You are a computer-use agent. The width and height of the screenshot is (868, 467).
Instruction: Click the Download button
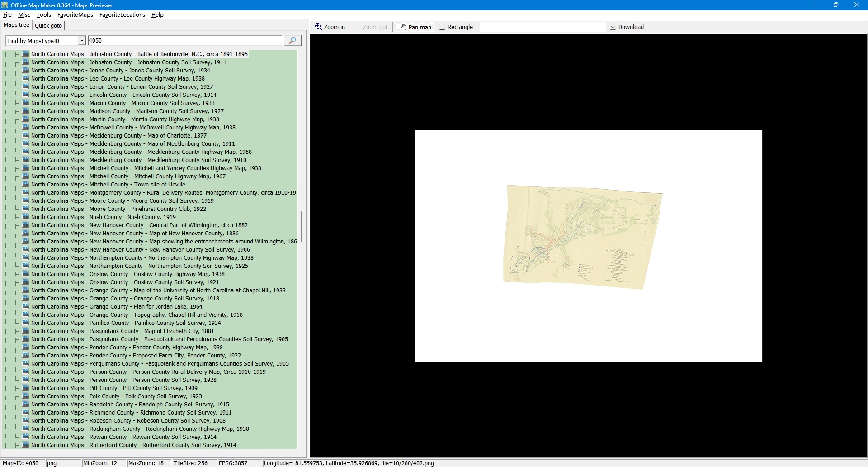[x=627, y=27]
